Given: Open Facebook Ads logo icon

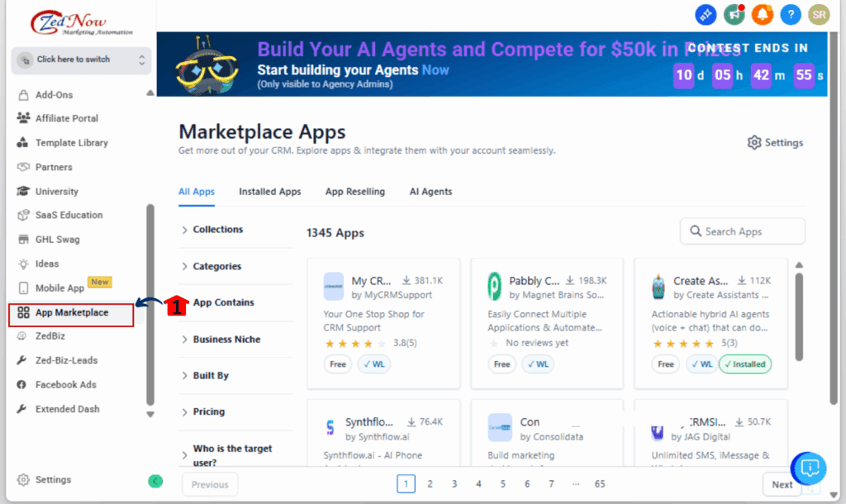Looking at the screenshot, I should pyautogui.click(x=21, y=384).
